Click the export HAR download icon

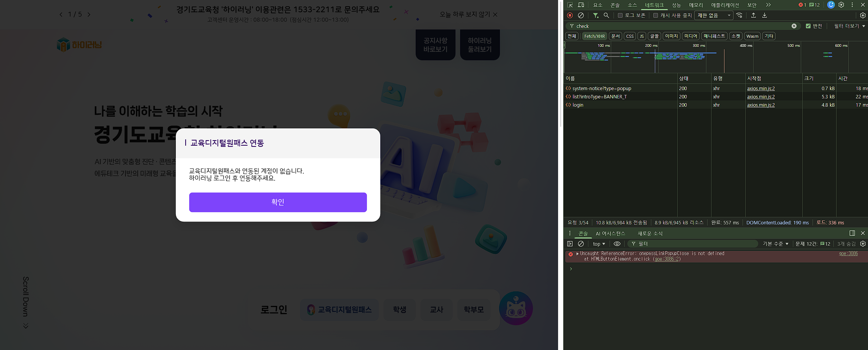pyautogui.click(x=765, y=15)
